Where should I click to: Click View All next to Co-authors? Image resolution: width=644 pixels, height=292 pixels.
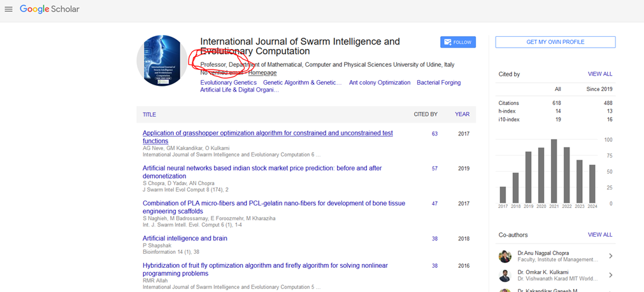click(600, 235)
